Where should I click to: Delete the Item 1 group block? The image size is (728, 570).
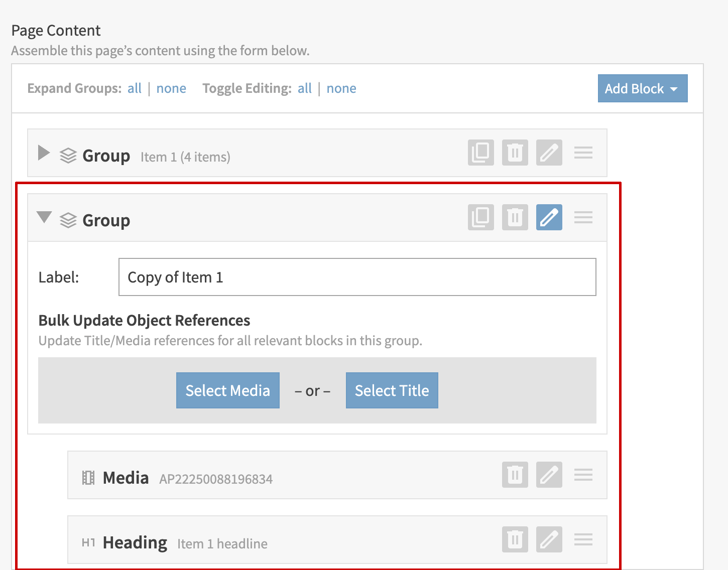[x=515, y=153]
